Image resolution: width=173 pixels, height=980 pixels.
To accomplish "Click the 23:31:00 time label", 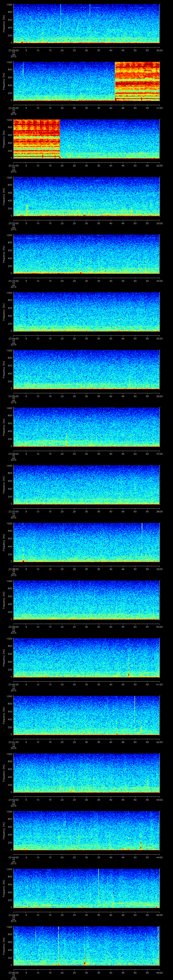I will pyautogui.click(x=13, y=166).
